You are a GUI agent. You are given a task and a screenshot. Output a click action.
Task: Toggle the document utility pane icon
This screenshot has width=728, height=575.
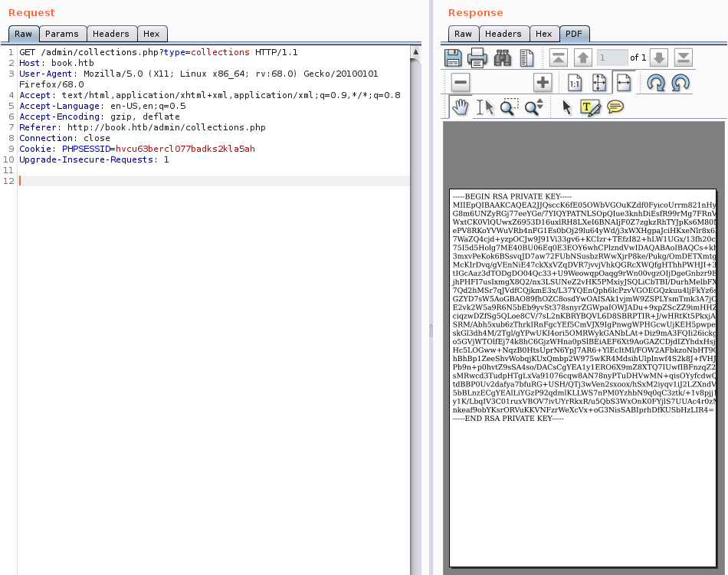526,58
